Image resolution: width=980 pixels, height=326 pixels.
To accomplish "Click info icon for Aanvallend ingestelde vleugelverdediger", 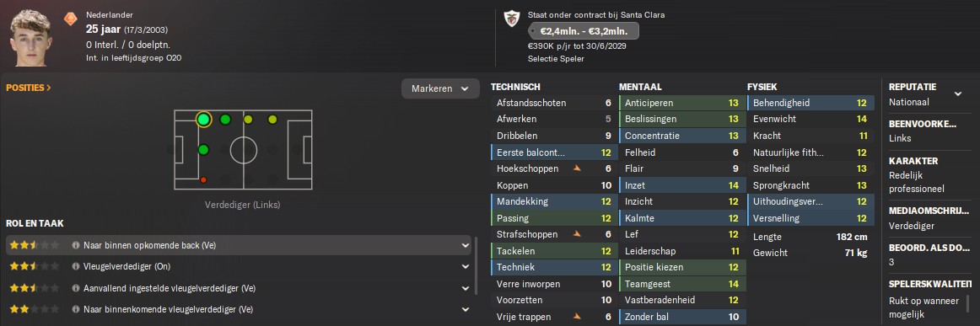I will (x=76, y=288).
